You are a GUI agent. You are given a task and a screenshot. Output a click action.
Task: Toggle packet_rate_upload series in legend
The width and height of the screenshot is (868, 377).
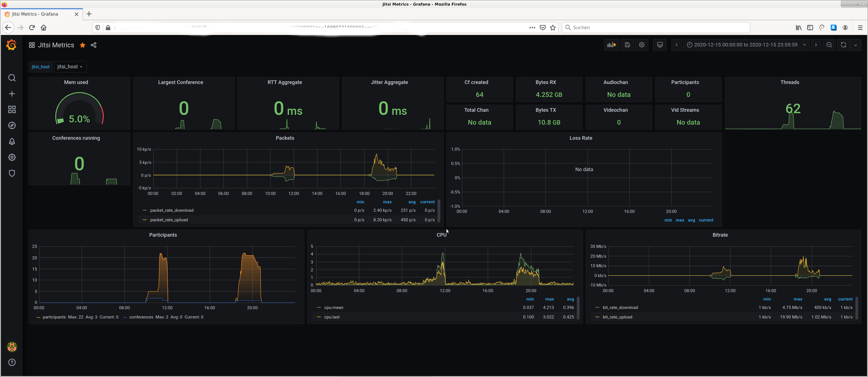pos(169,220)
